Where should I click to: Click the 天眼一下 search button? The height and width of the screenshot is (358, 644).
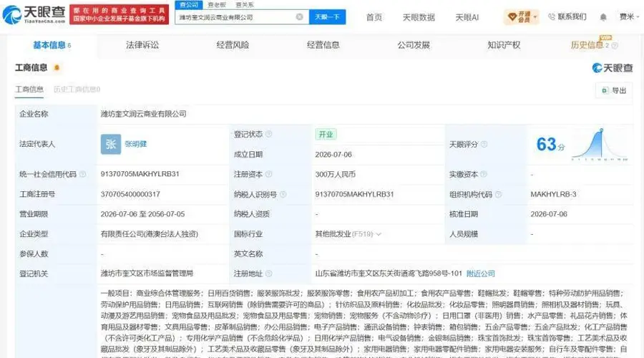point(327,17)
